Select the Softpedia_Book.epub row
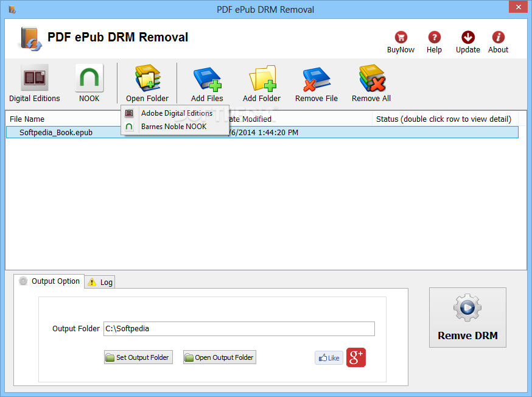The width and height of the screenshot is (532, 397). coord(262,132)
